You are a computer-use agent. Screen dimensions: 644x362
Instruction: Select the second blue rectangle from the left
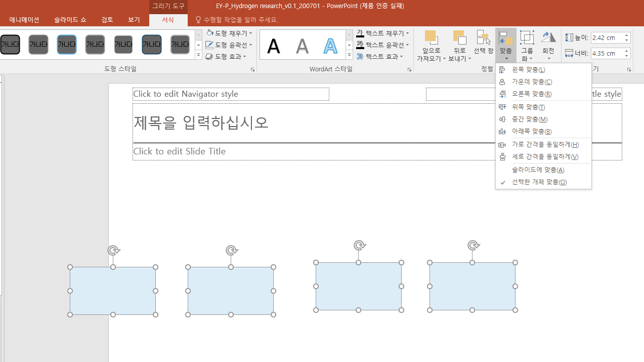231,291
